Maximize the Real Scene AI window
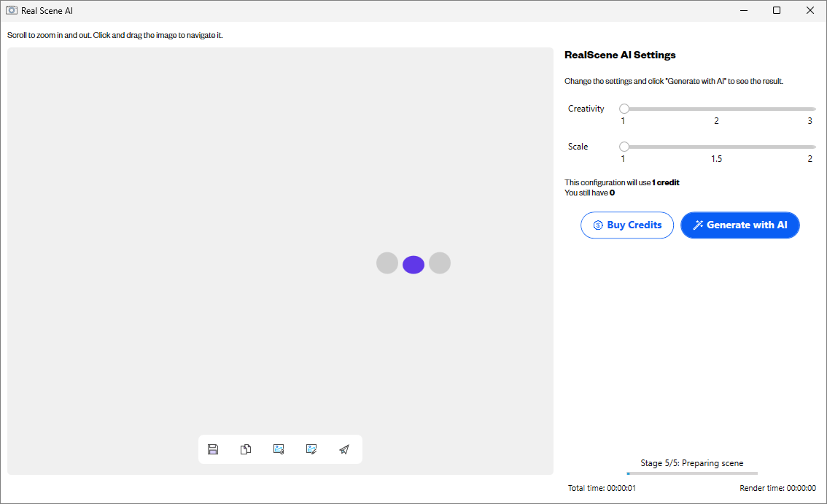Viewport: 827px width, 504px height. point(777,11)
